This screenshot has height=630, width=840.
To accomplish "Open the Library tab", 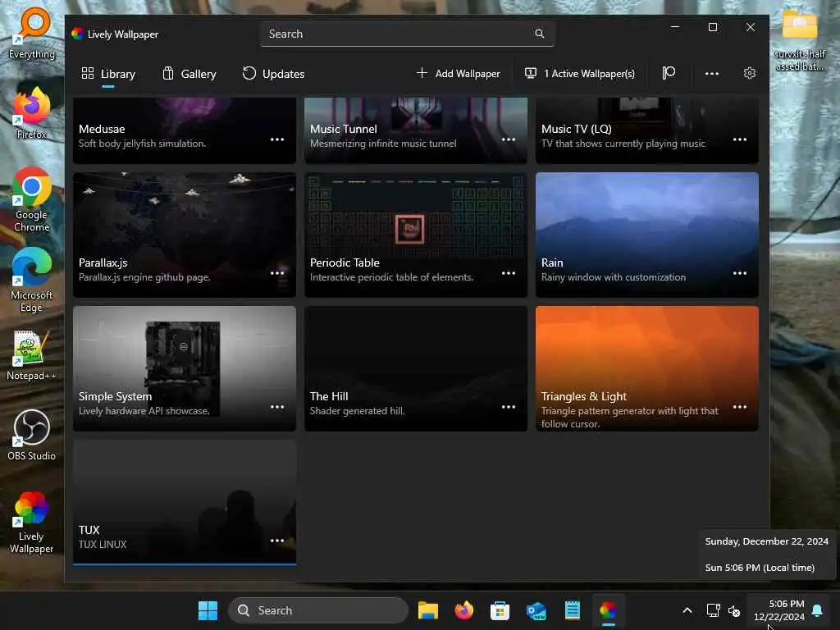I will click(x=108, y=74).
